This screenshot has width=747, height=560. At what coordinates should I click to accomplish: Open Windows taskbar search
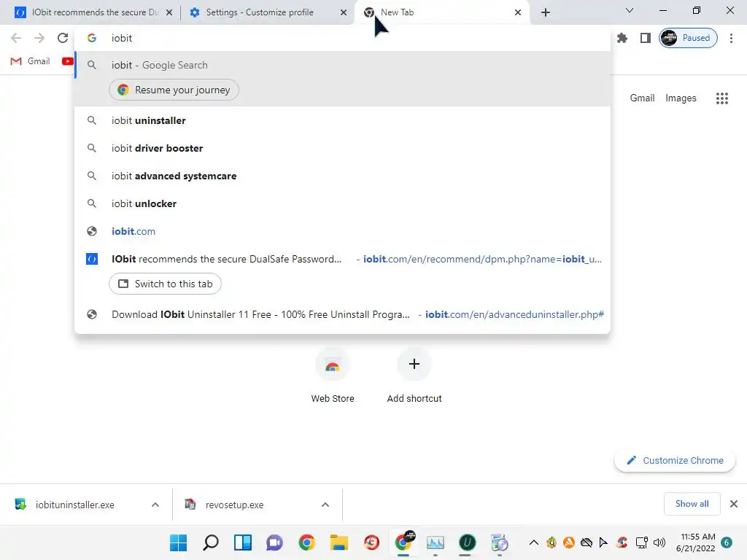(x=211, y=542)
